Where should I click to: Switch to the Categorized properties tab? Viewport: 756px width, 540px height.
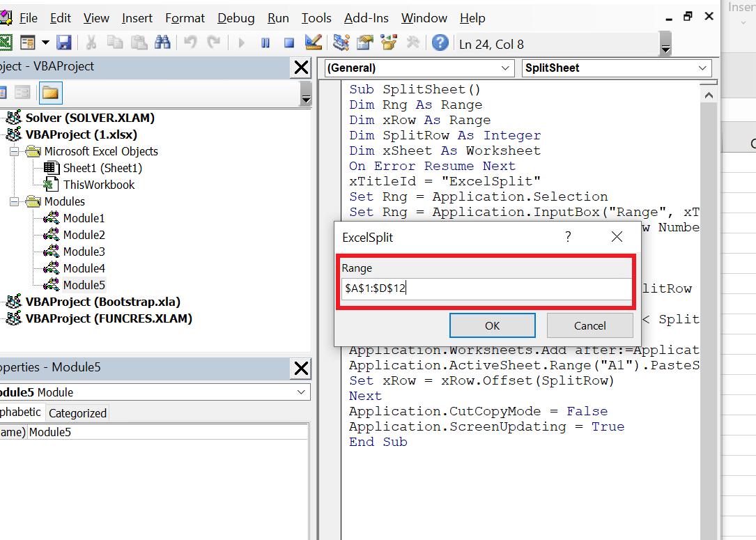tap(77, 412)
